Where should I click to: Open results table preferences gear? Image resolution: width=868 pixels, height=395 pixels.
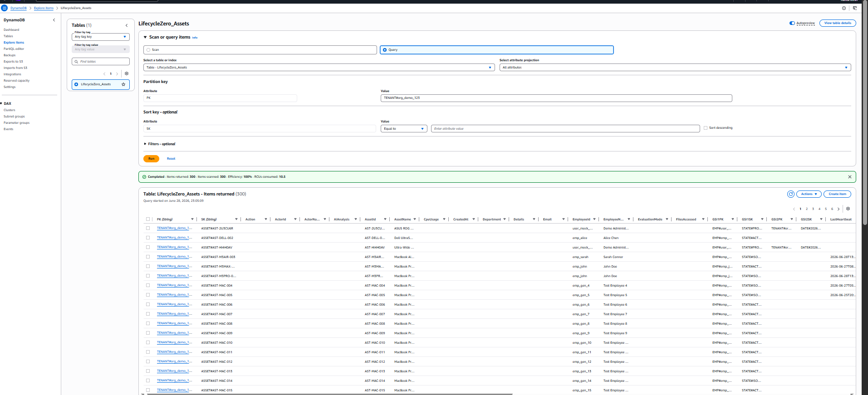[x=848, y=209]
